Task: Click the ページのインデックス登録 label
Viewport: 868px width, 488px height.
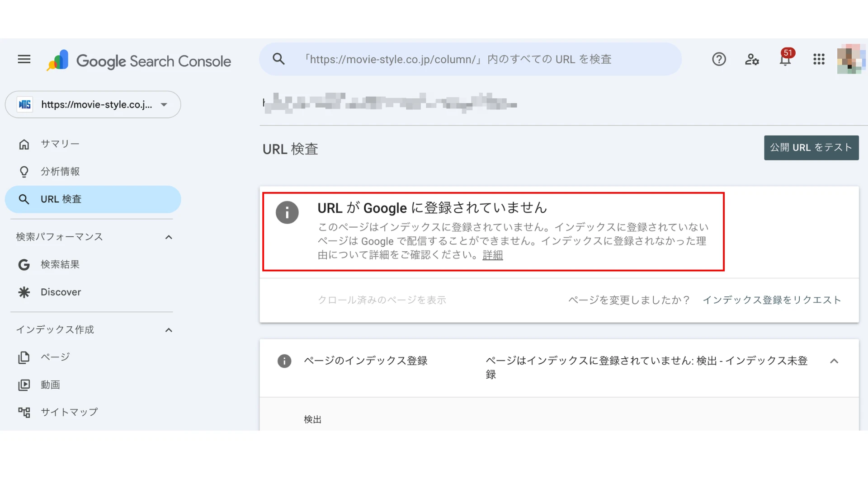Action: (366, 361)
